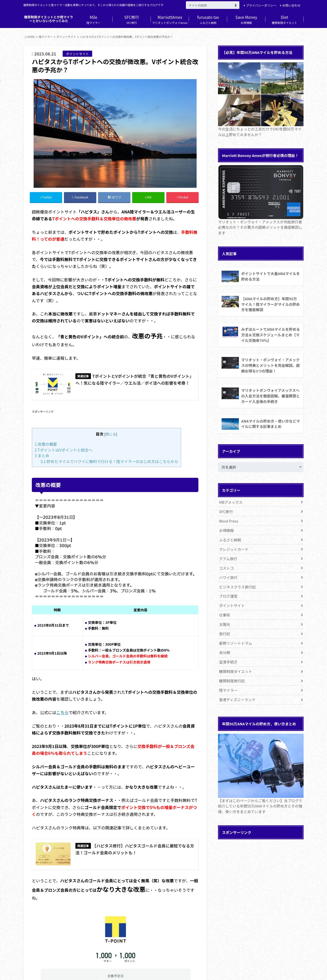Expand the MBアメックス category
The width and height of the screenshot is (327, 980).
(x=261, y=502)
